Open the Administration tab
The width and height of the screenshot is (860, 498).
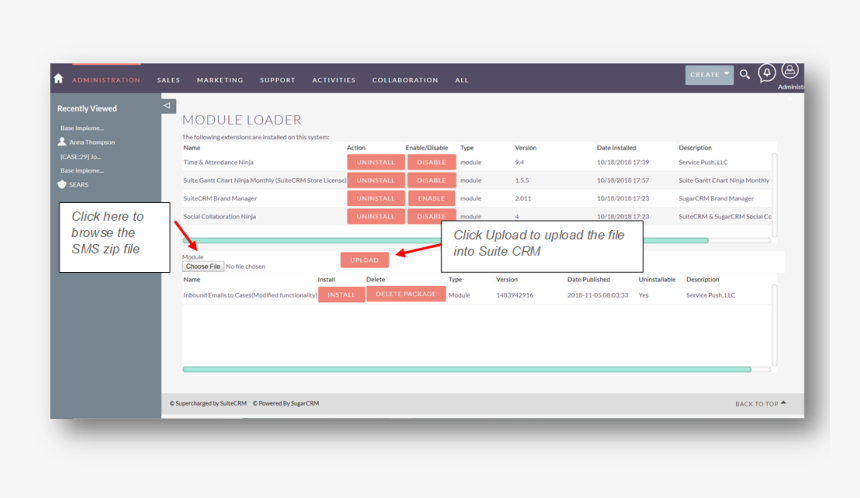(x=106, y=80)
